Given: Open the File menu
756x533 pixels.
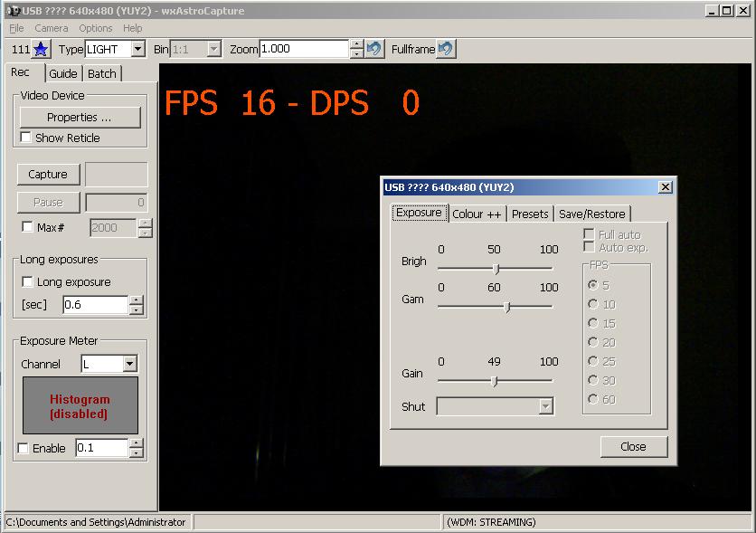Looking at the screenshot, I should coord(16,28).
